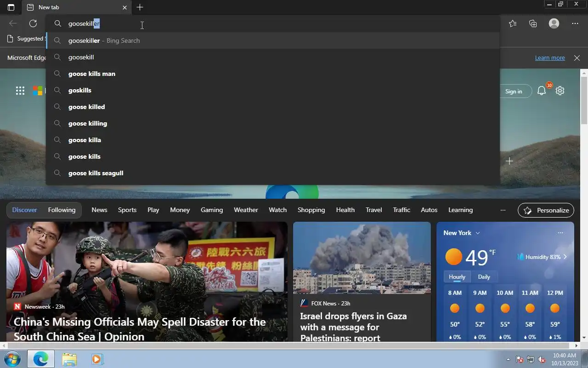This screenshot has width=588, height=368.
Task: Click the Gaza explosion article thumbnail
Action: [x=362, y=258]
